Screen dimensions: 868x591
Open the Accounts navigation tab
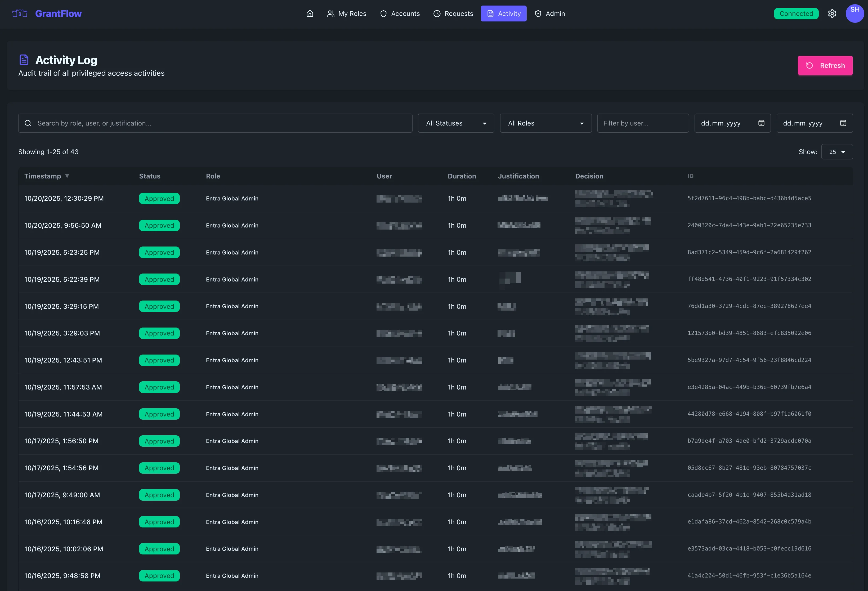point(400,14)
